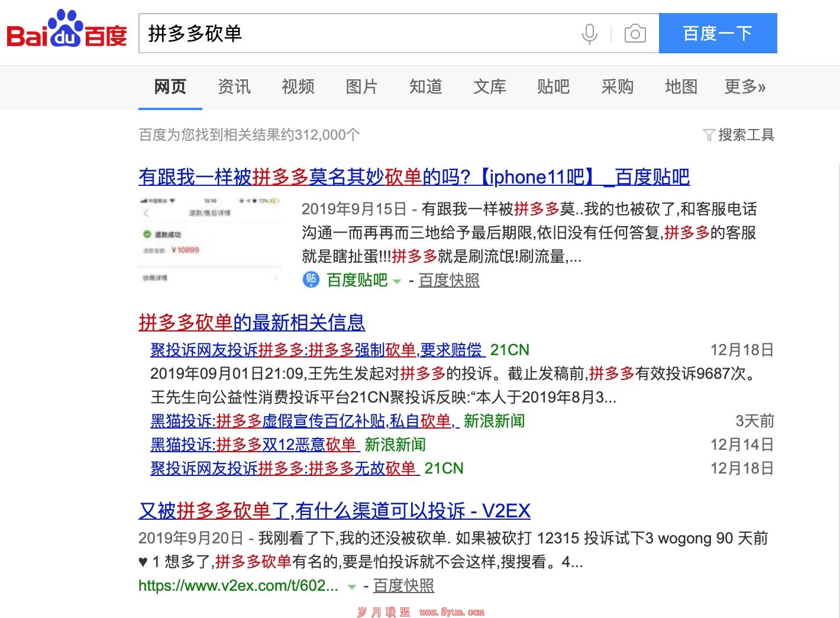The image size is (840, 618).
Task: Click the date 2019年9月15日 in first result
Action: (x=354, y=209)
